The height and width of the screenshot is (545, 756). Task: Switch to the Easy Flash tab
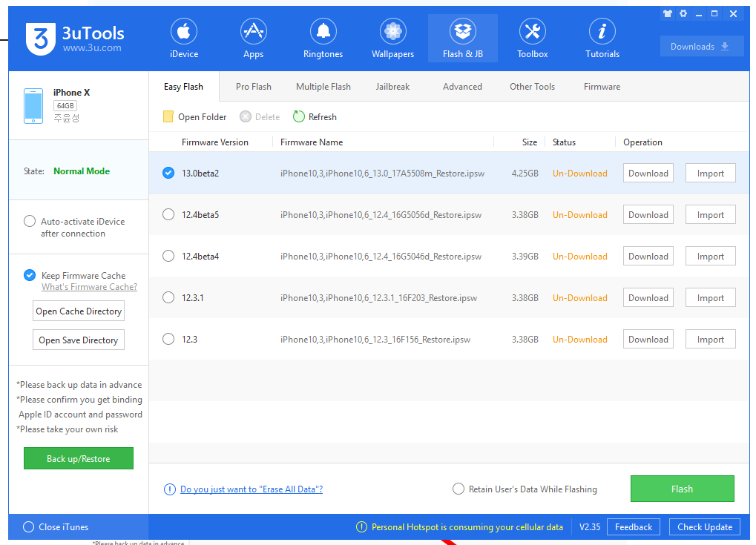[184, 87]
